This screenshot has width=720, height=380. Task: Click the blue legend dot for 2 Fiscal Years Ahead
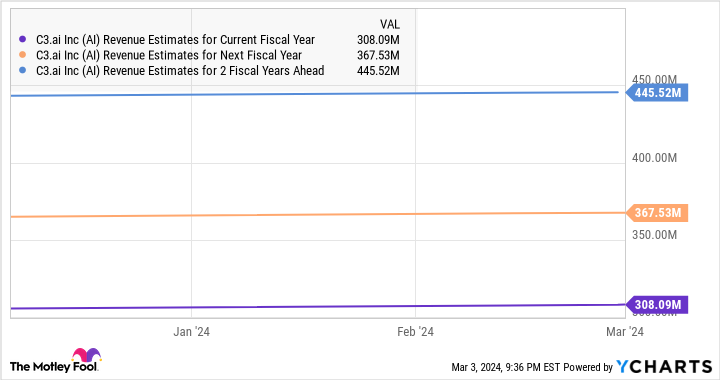tap(22, 71)
